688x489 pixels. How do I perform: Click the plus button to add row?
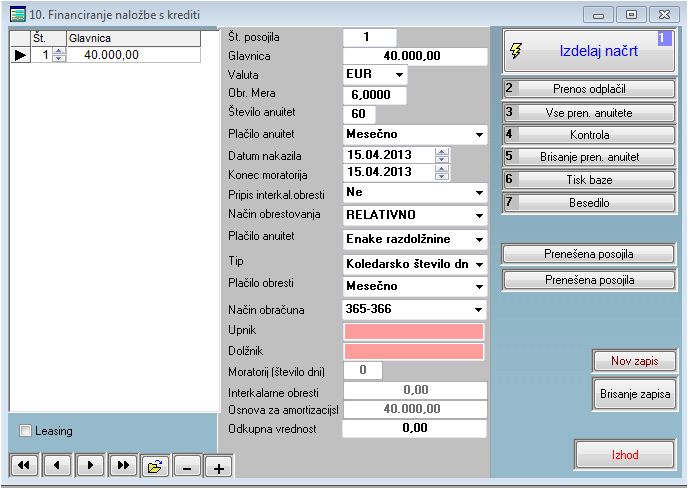(218, 466)
